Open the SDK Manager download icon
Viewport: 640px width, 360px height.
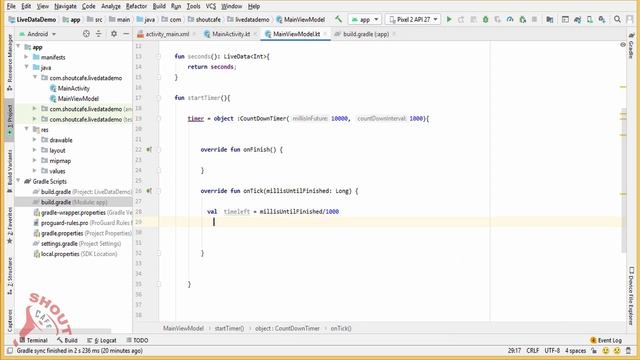602,19
